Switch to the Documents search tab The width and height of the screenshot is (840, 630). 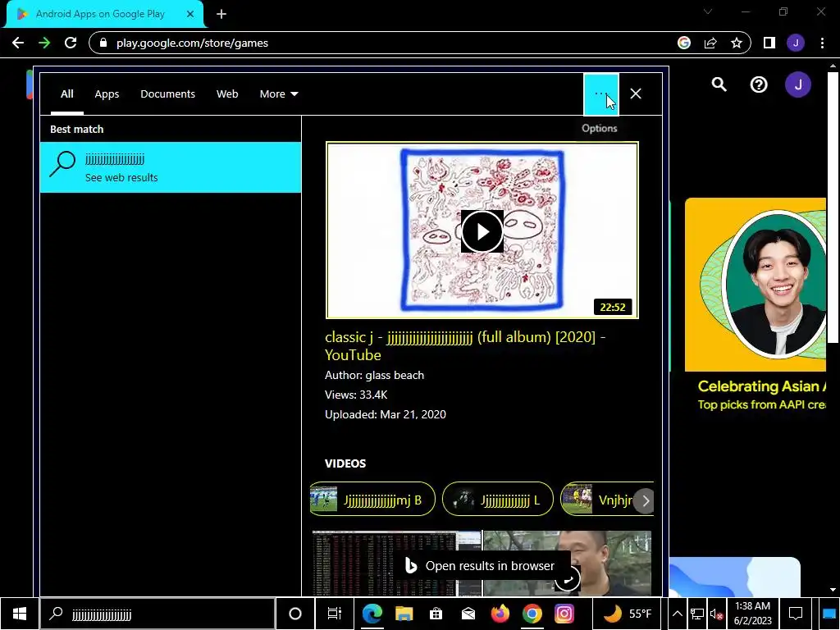167,94
